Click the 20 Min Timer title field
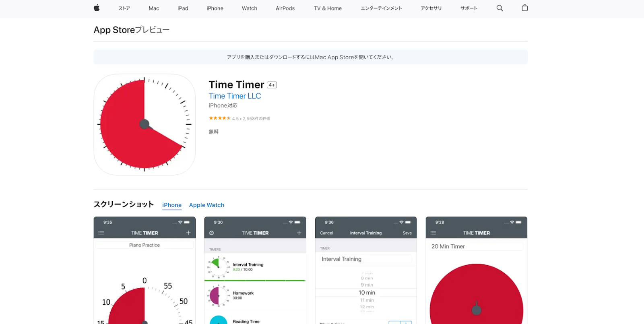This screenshot has height=324, width=644. tap(477, 246)
